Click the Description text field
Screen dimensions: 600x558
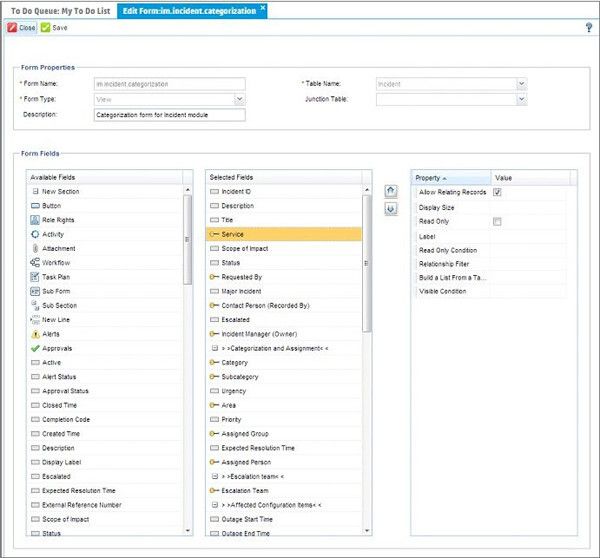click(x=170, y=115)
